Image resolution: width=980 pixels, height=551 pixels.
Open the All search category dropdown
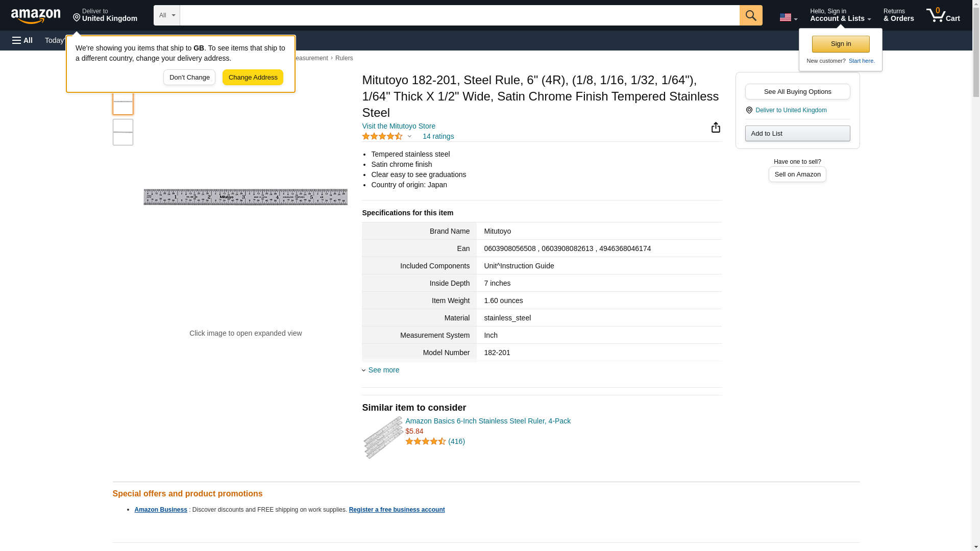coord(166,15)
